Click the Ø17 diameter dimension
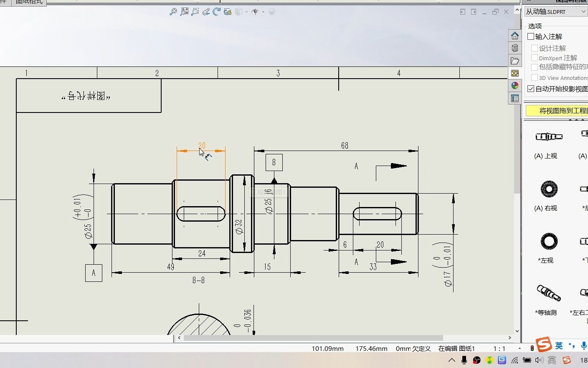The image size is (588, 368). point(448,279)
